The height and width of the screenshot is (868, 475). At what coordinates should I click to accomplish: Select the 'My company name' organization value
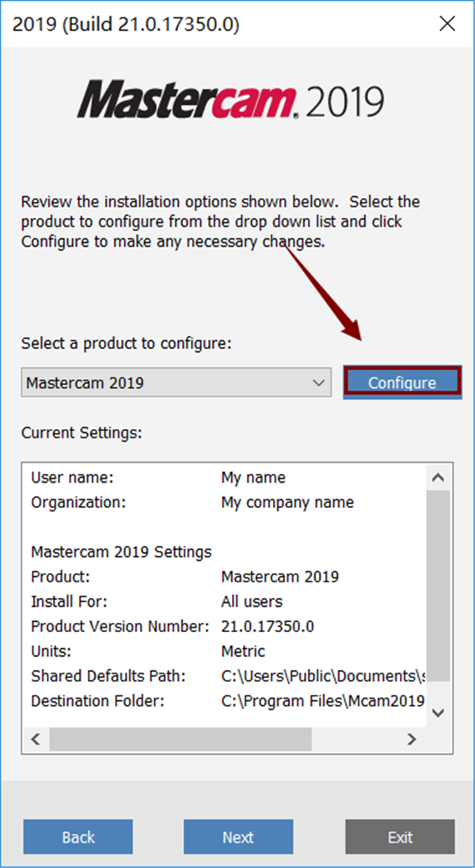(x=287, y=502)
